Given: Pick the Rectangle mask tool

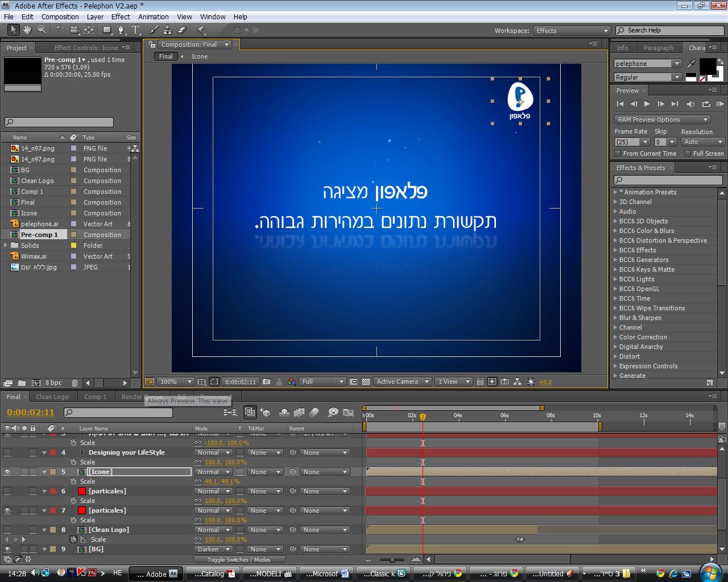Looking at the screenshot, I should click(x=107, y=30).
